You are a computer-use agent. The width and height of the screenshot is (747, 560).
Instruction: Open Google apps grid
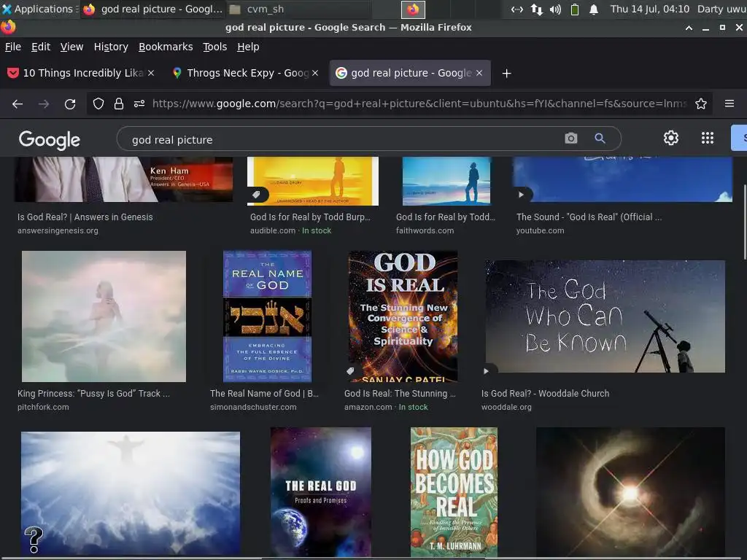click(708, 138)
